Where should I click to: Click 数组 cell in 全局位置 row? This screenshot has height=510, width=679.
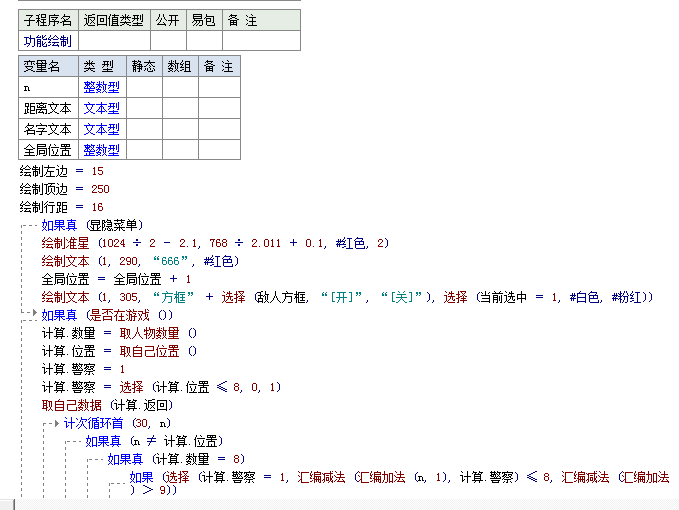[180, 150]
